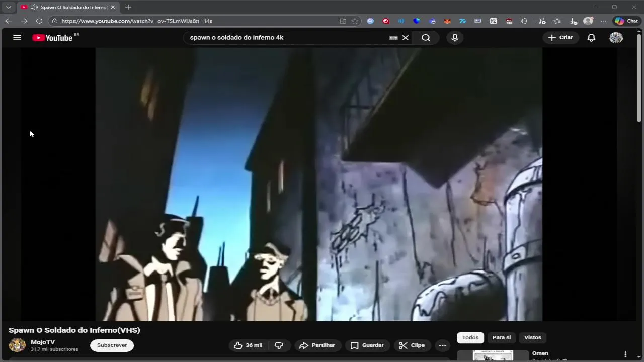Open the MojoTV channel avatar
The image size is (644, 362).
[x=17, y=345]
